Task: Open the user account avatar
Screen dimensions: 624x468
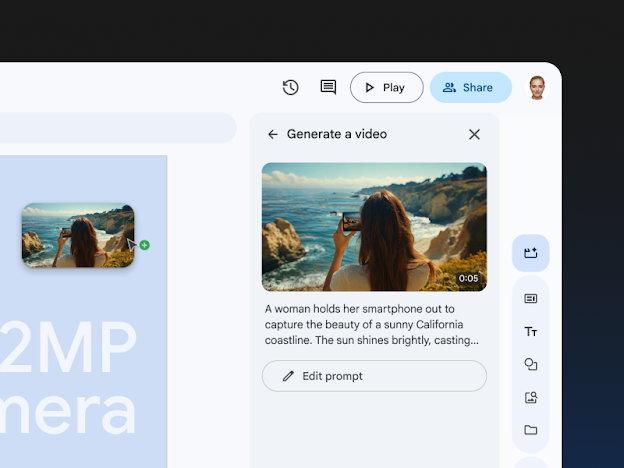Action: click(537, 87)
